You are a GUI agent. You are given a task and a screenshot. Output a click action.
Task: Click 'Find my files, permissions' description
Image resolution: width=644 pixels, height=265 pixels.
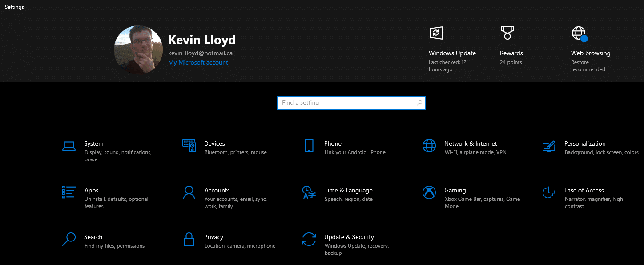pyautogui.click(x=115, y=246)
